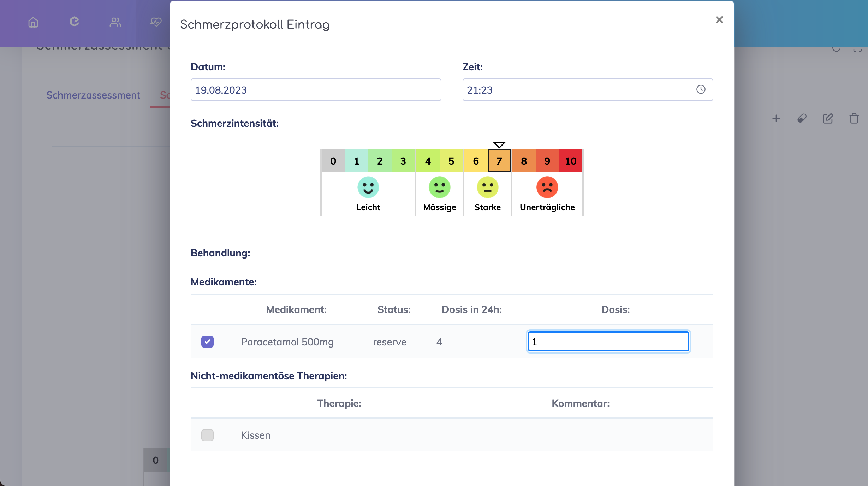Image resolution: width=868 pixels, height=486 pixels.
Task: Click the clock icon in Zeit field
Action: [x=701, y=90]
